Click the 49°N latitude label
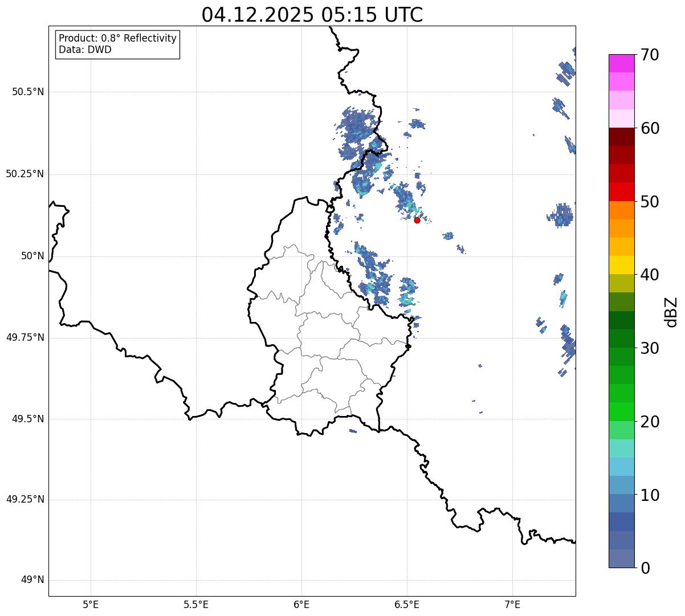Image resolution: width=685 pixels, height=616 pixels. point(32,580)
